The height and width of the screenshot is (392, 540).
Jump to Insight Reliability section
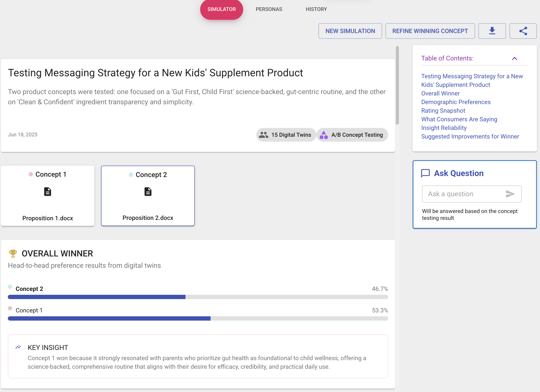tap(444, 128)
